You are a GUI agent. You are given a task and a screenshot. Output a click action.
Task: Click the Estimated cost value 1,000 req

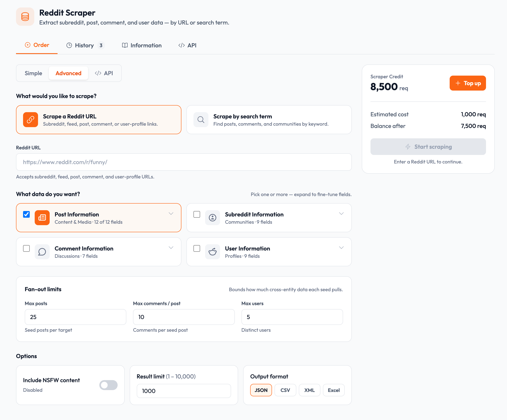click(x=473, y=114)
